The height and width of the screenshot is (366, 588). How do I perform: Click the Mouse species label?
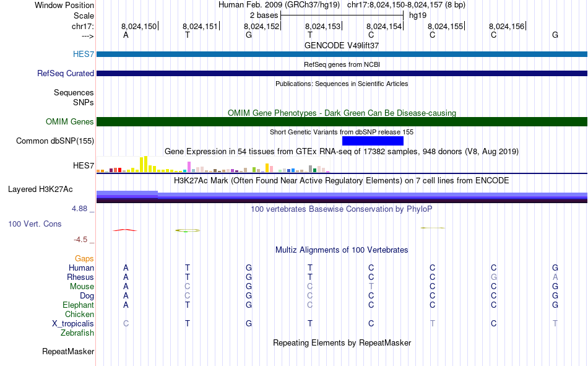point(82,286)
